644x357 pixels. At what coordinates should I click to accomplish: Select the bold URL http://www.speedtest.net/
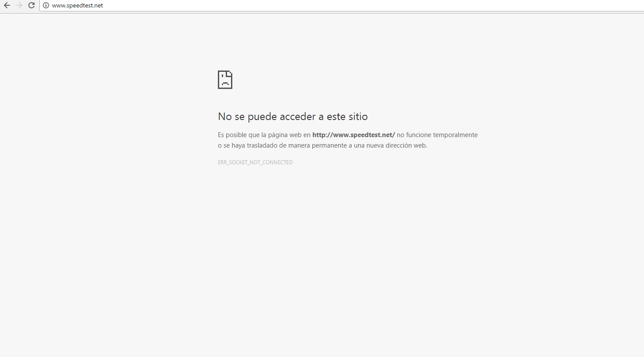[353, 135]
